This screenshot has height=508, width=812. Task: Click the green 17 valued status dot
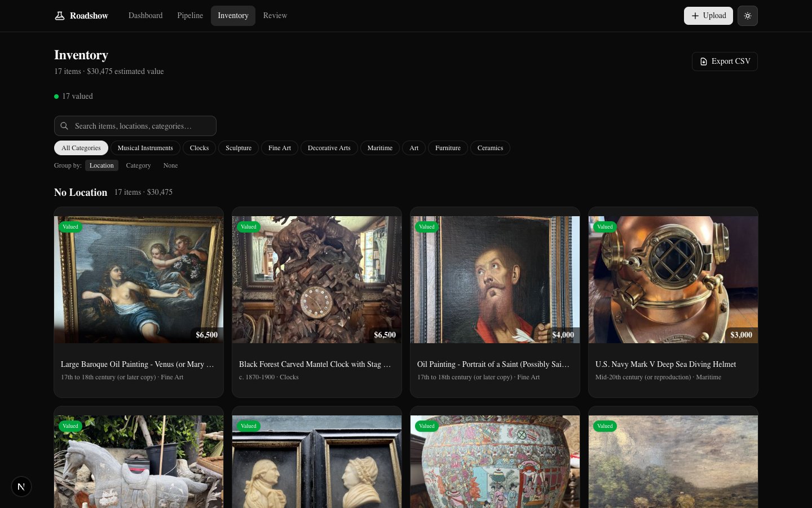point(56,97)
